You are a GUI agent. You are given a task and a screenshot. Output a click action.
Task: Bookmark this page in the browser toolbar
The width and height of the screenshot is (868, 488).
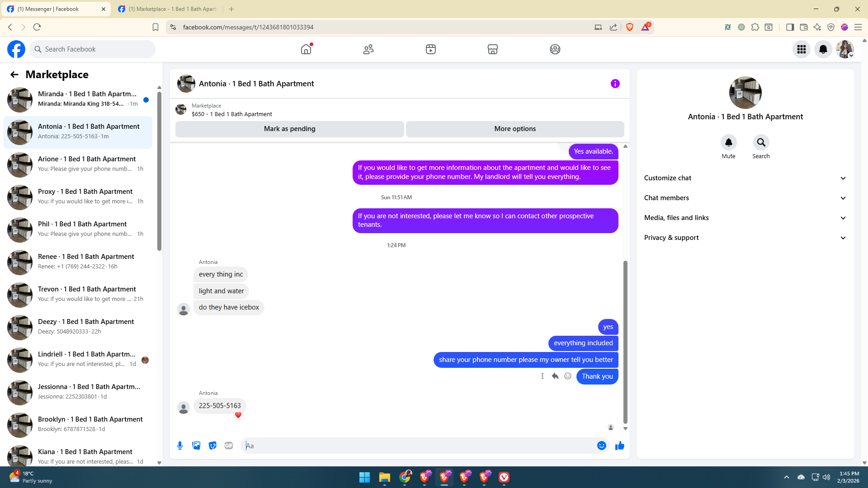click(156, 27)
